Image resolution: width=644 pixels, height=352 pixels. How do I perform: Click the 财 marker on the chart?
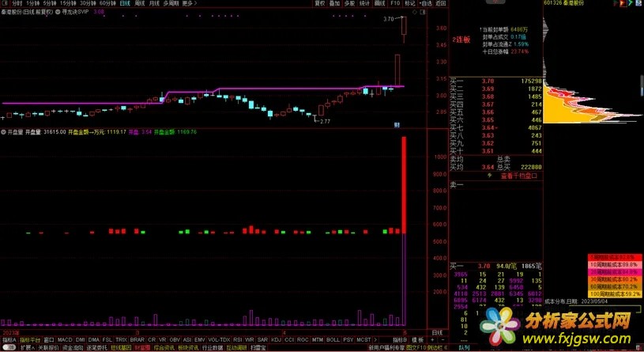pos(397,125)
